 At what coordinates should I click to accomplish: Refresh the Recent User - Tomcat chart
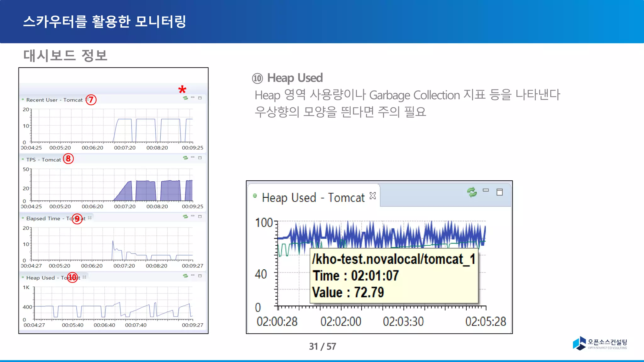tap(186, 98)
